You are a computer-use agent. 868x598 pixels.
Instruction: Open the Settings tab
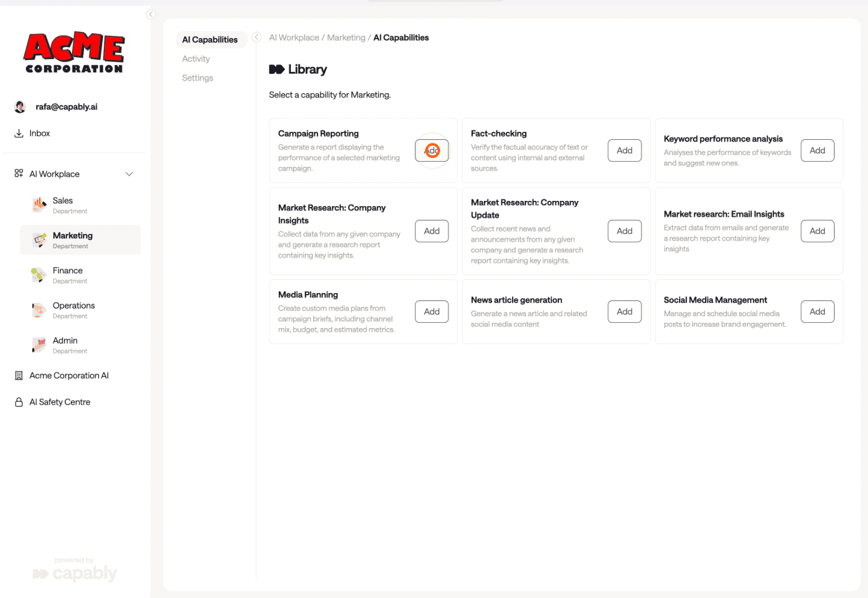[197, 78]
